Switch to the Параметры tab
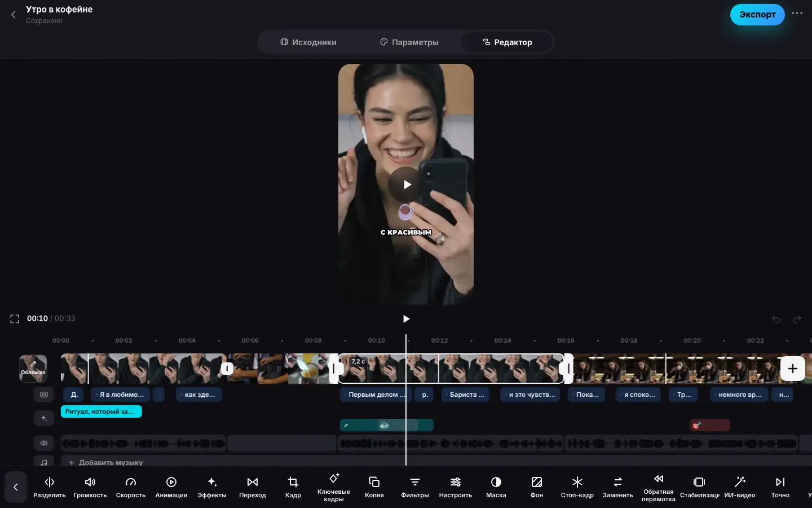 pos(409,42)
